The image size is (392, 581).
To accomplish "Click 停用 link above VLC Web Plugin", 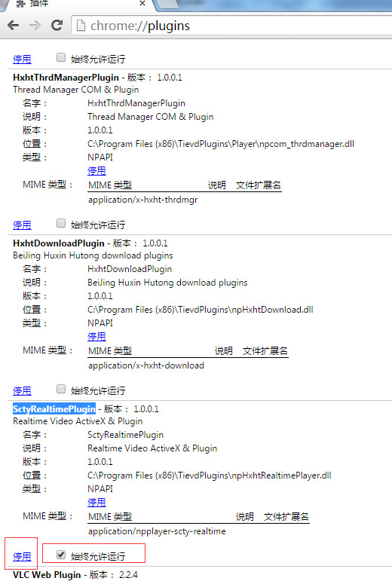I will 22,557.
